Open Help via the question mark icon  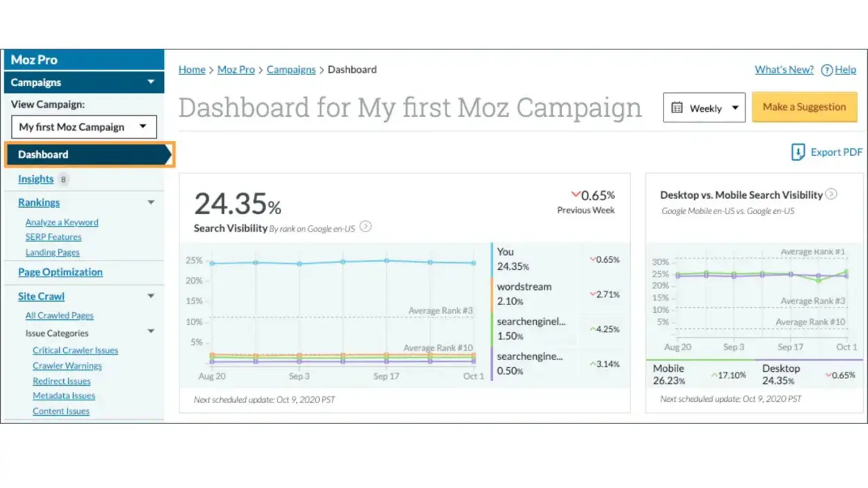click(827, 70)
